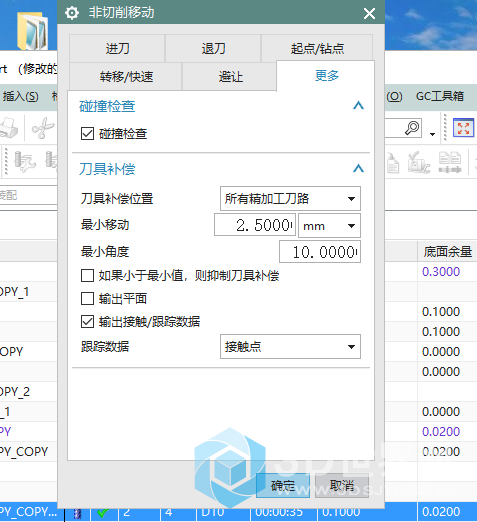The image size is (477, 522).
Task: Click the 确定 button
Action: tap(283, 486)
